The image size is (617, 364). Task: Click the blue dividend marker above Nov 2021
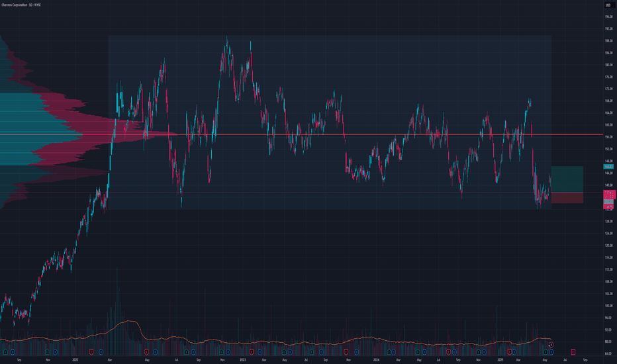tap(55, 352)
